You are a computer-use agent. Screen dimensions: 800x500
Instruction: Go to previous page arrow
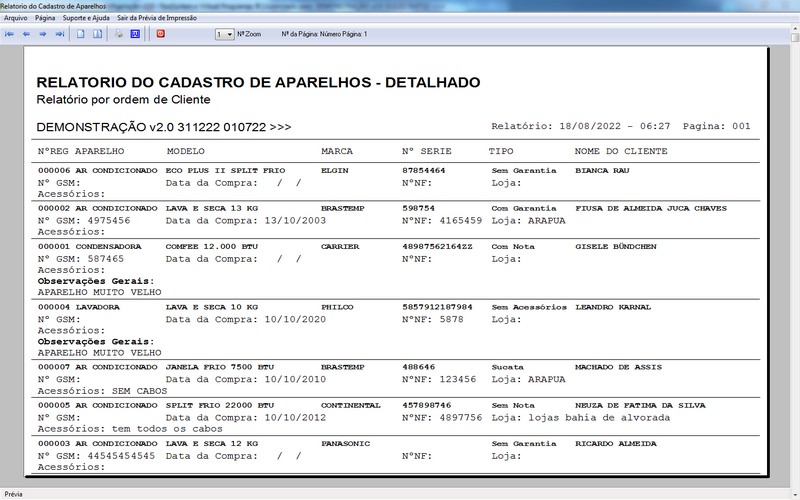point(26,34)
